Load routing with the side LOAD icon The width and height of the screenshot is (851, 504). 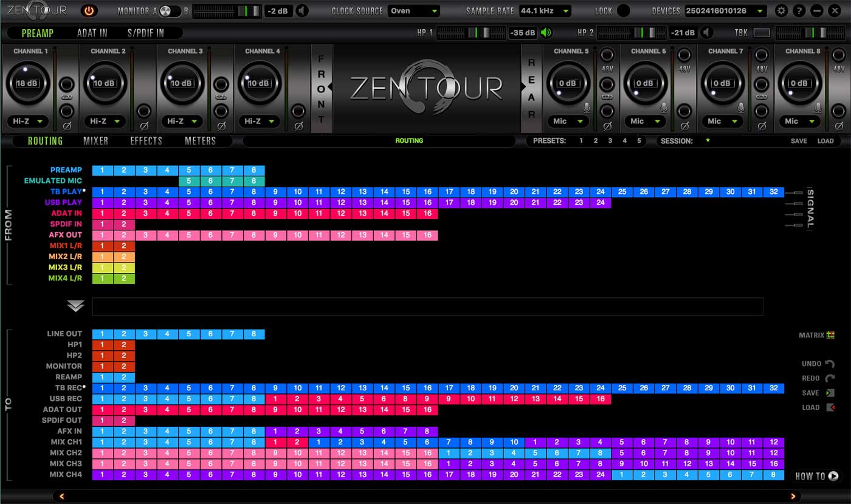tap(830, 407)
